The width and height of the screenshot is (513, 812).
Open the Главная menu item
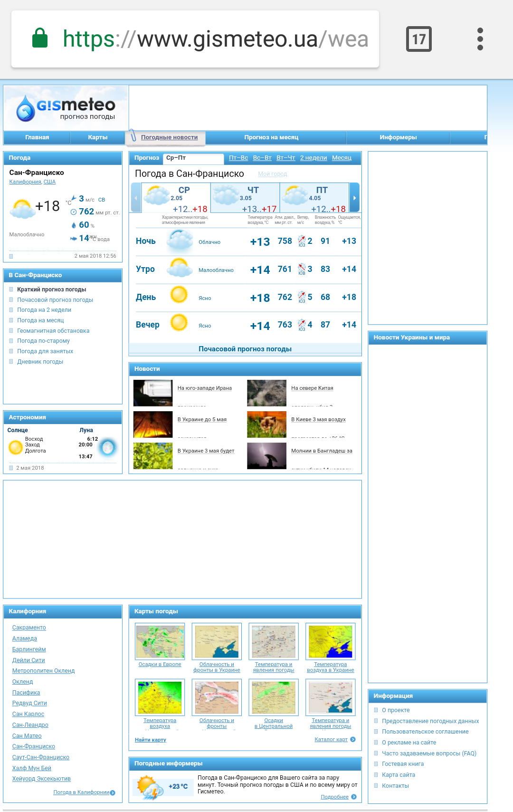click(x=37, y=137)
